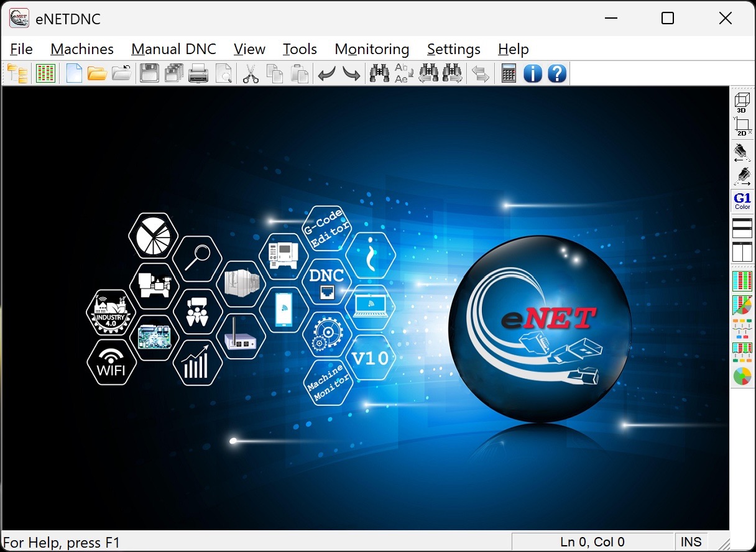Open the Manual DNC menu
Image resolution: width=756 pixels, height=552 pixels.
173,48
